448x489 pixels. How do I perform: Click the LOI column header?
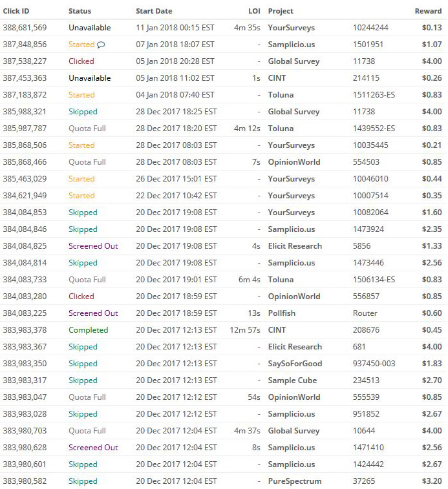click(x=255, y=11)
